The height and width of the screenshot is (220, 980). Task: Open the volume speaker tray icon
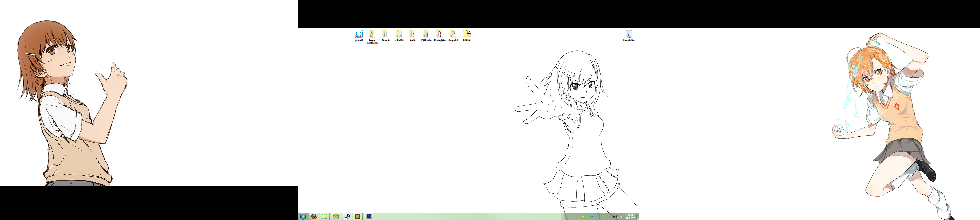coord(622,217)
